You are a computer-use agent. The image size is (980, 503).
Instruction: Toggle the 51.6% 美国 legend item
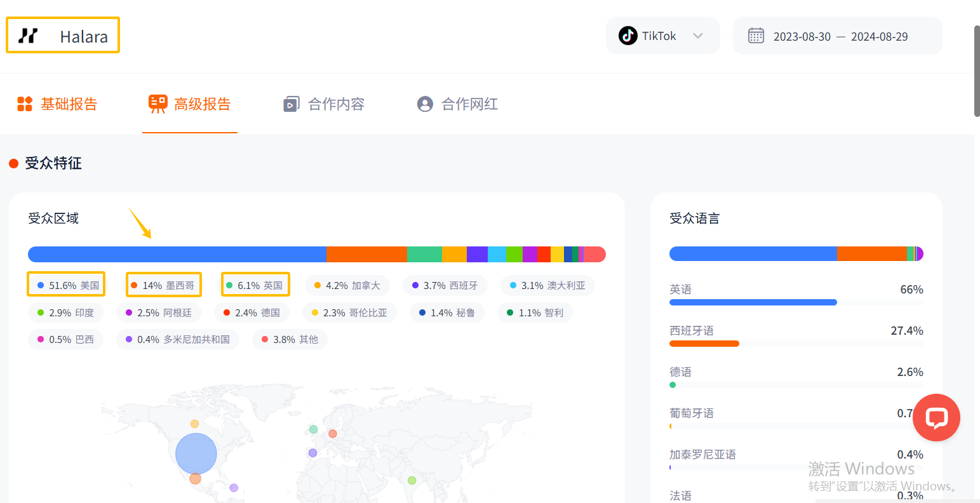pyautogui.click(x=67, y=285)
